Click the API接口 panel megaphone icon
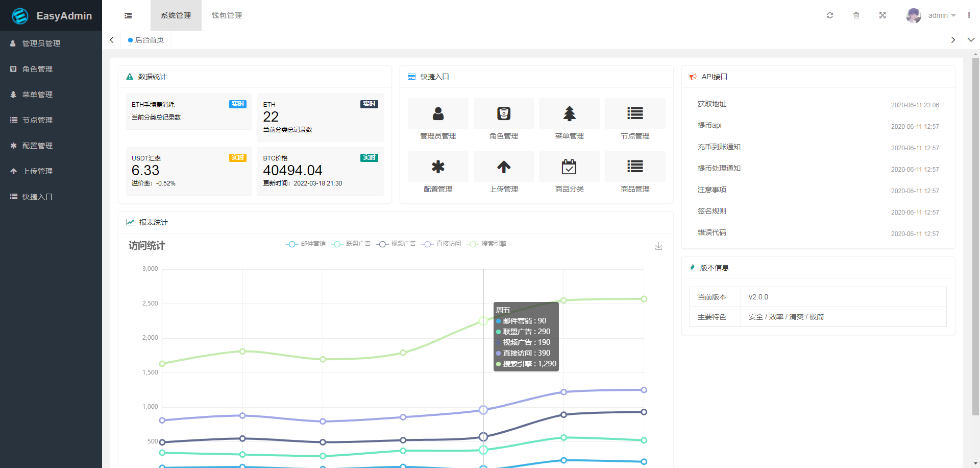 pyautogui.click(x=693, y=77)
